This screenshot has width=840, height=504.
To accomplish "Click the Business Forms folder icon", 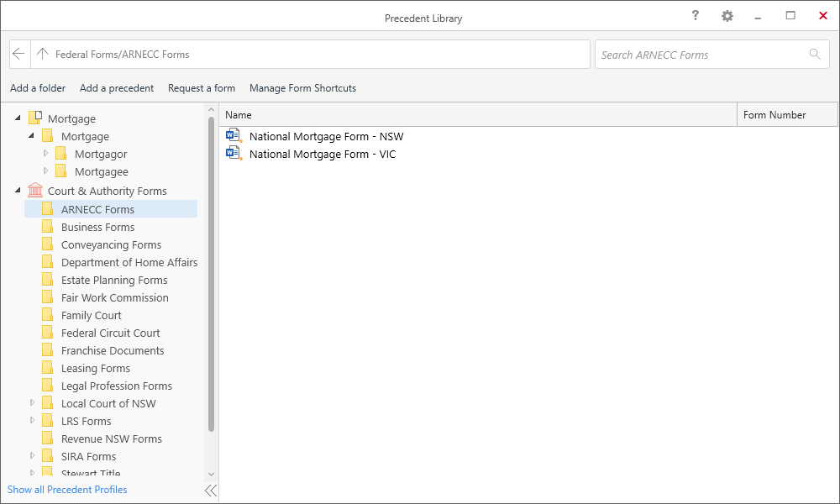I will tap(48, 226).
